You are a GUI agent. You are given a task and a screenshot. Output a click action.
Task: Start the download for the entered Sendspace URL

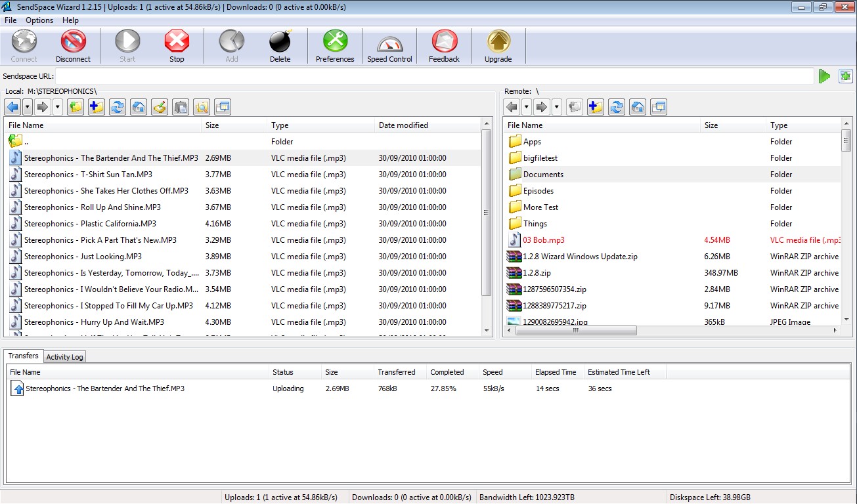(x=824, y=75)
